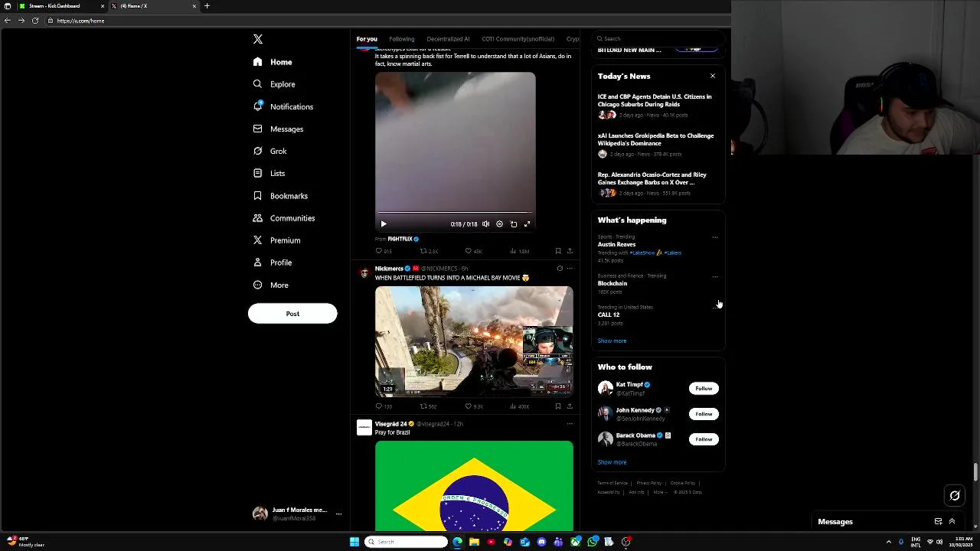The image size is (980, 551).
Task: Open Bookmarks in the sidebar
Action: point(280,196)
